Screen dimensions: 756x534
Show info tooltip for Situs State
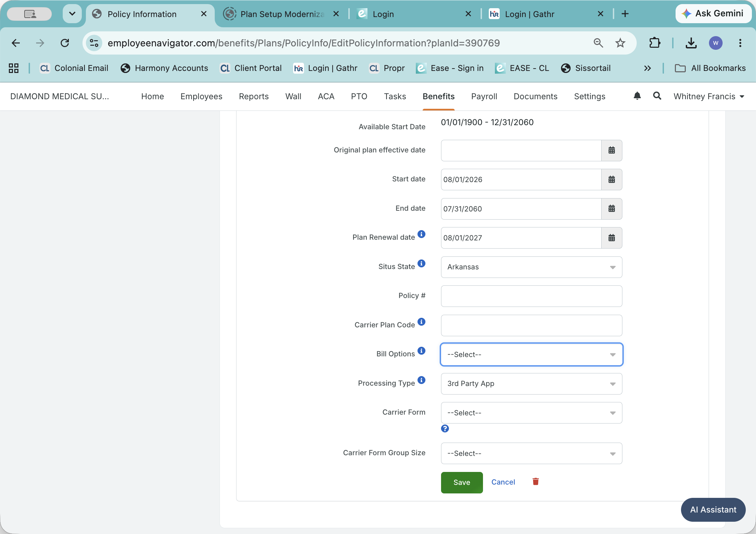422,264
